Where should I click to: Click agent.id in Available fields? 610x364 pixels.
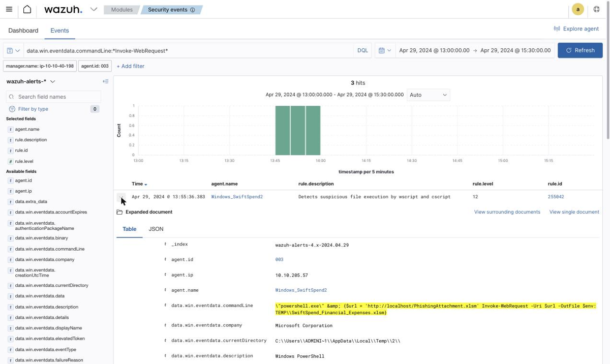coord(23,180)
